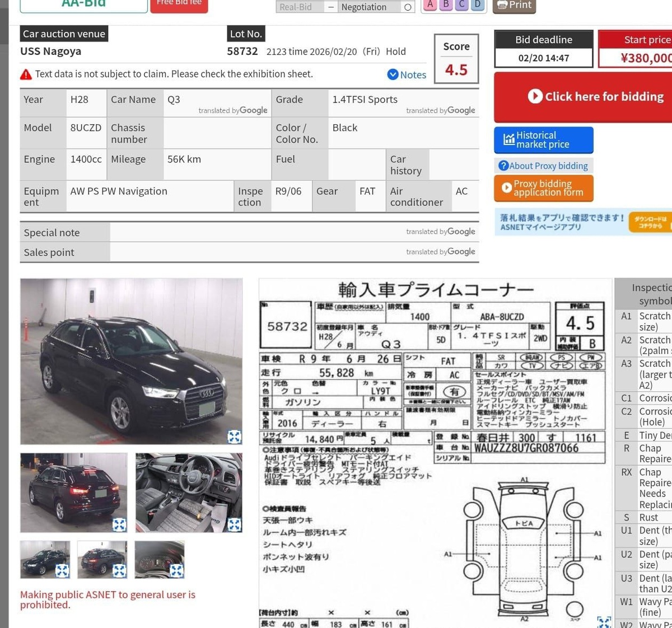
Task: Click the Mileage value 56K km
Action: click(184, 160)
